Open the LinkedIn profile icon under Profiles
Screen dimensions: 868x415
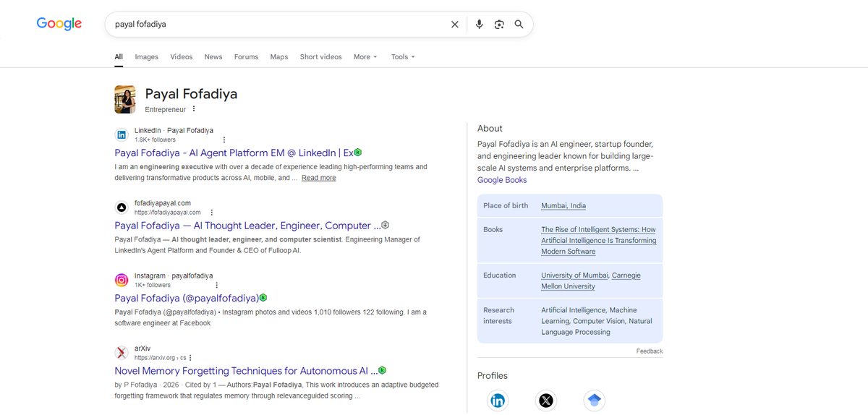[498, 401]
